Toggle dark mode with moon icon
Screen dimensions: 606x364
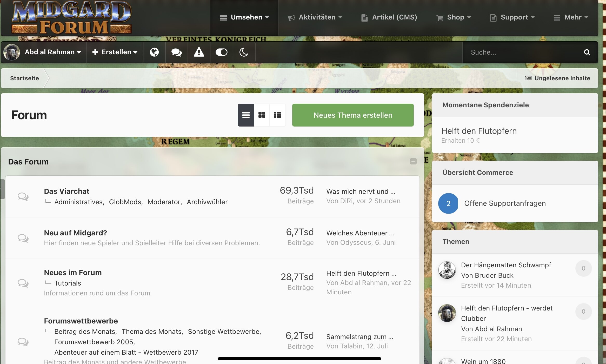click(x=244, y=52)
